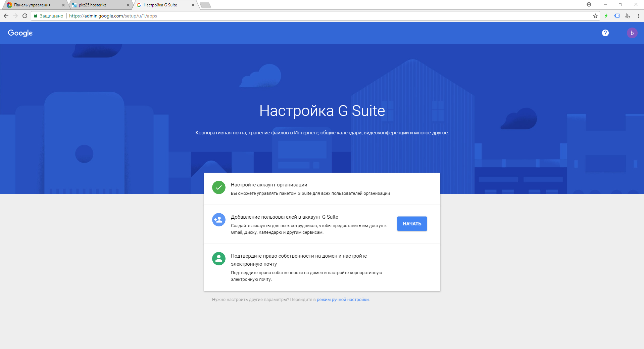Click 'Добавление пользователей в аккаунт G Suite' heading
This screenshot has height=349, width=644.
tap(285, 217)
